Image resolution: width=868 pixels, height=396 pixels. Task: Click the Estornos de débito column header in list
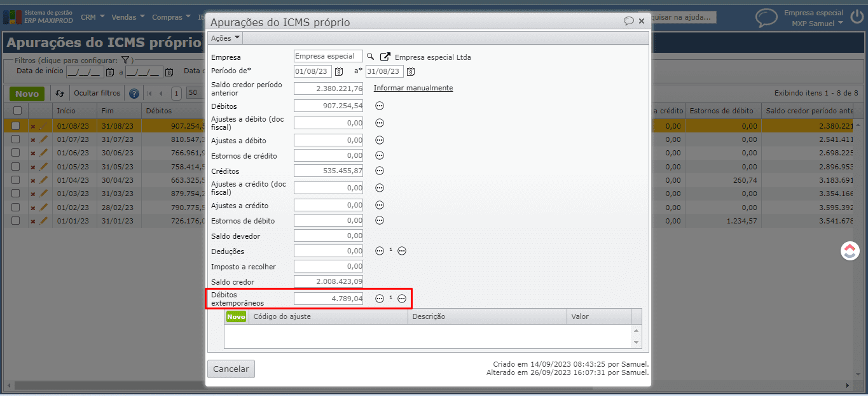click(x=723, y=111)
